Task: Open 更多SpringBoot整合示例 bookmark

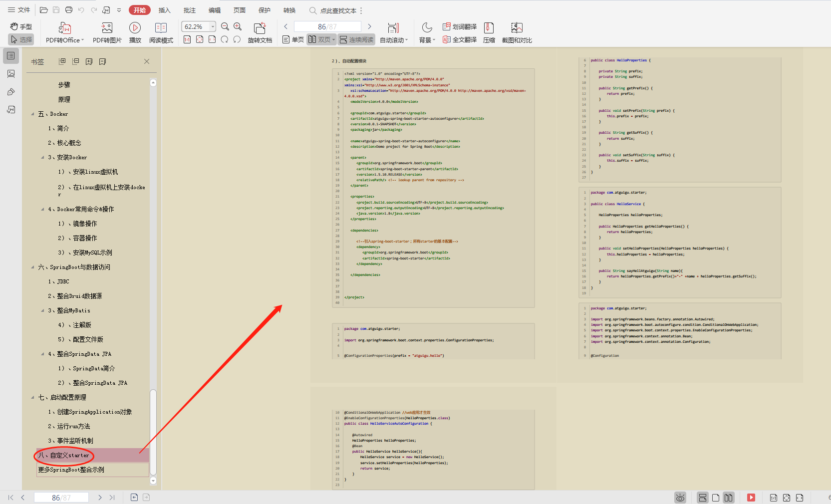Action: point(93,470)
